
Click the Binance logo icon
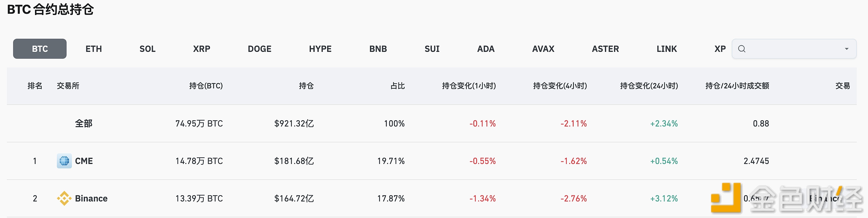point(64,198)
